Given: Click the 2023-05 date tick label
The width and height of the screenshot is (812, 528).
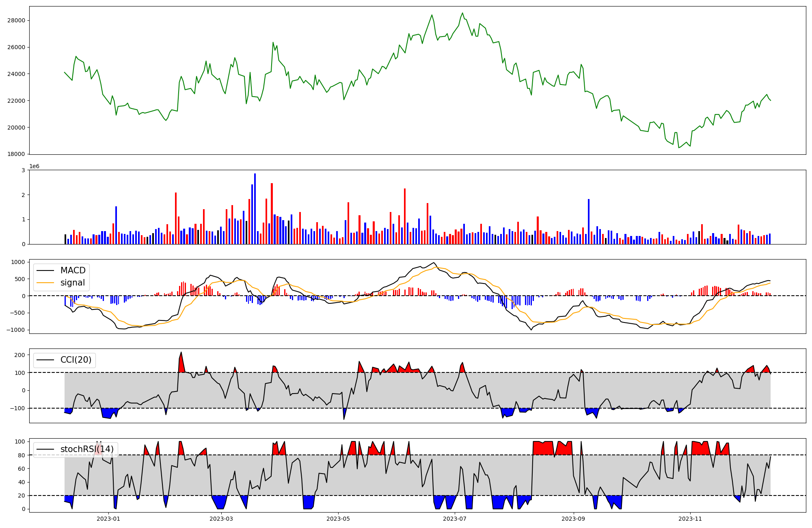Looking at the screenshot, I should [x=338, y=519].
